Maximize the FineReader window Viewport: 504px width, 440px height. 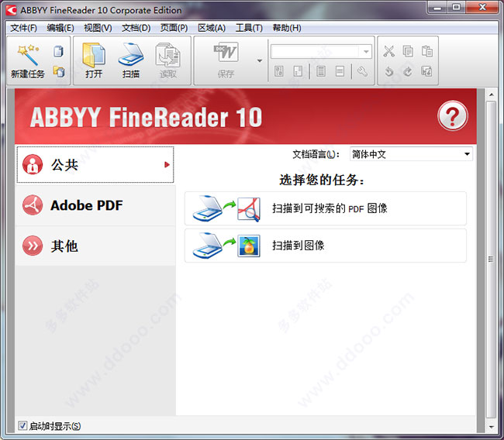(x=457, y=7)
